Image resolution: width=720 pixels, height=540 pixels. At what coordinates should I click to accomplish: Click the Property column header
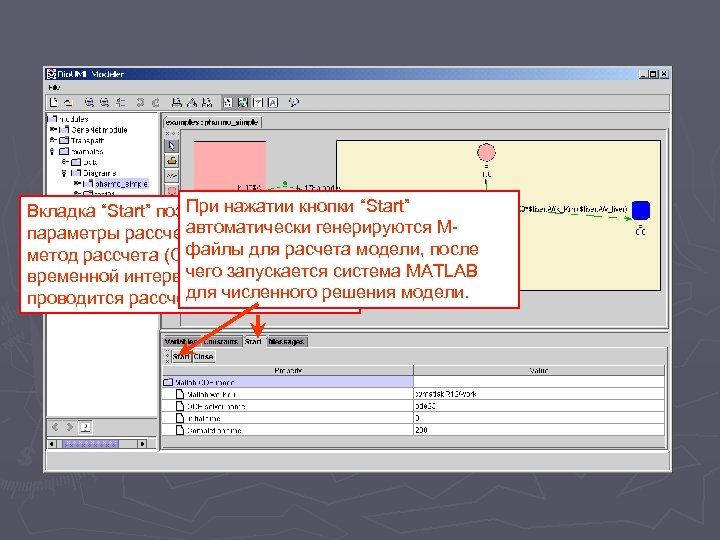(288, 370)
